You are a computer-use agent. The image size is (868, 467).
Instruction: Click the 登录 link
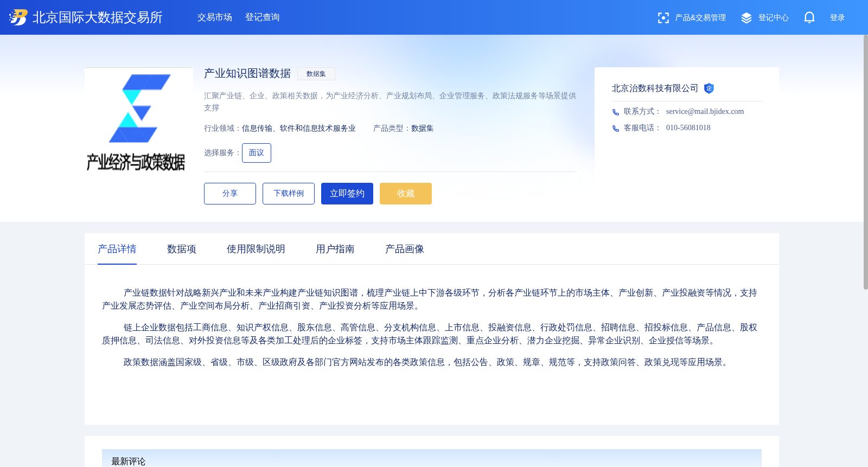pos(838,18)
